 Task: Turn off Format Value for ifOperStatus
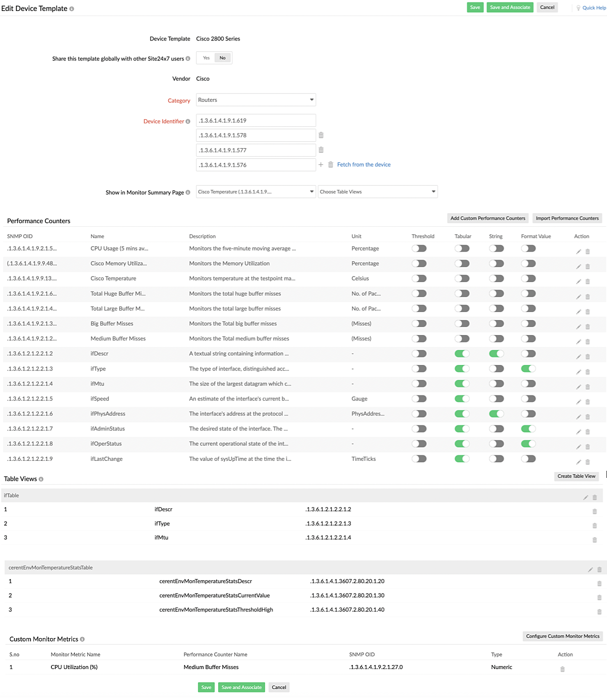click(x=528, y=444)
